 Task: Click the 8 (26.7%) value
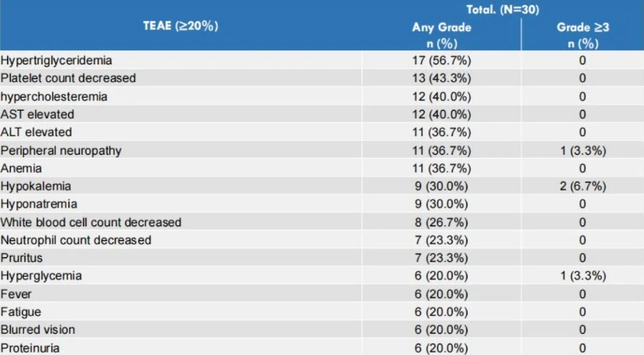[441, 221]
